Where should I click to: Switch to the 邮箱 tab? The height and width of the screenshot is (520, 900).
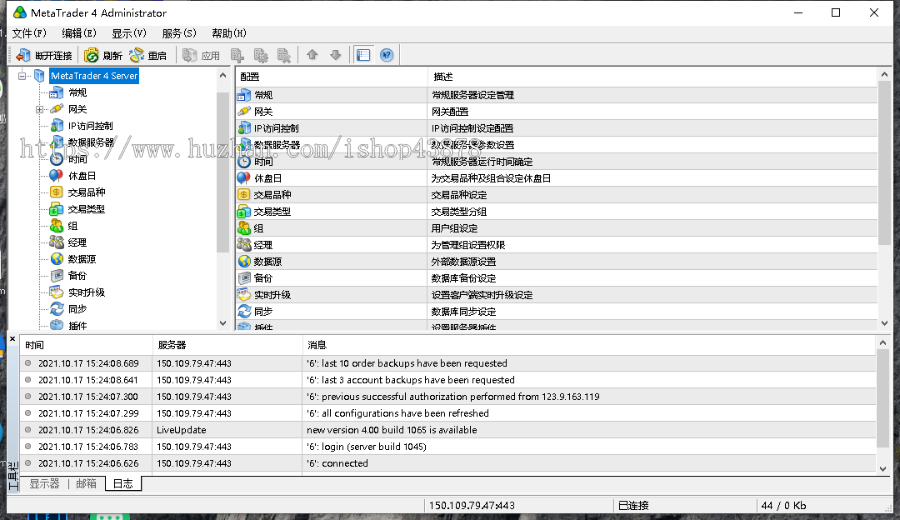[86, 484]
